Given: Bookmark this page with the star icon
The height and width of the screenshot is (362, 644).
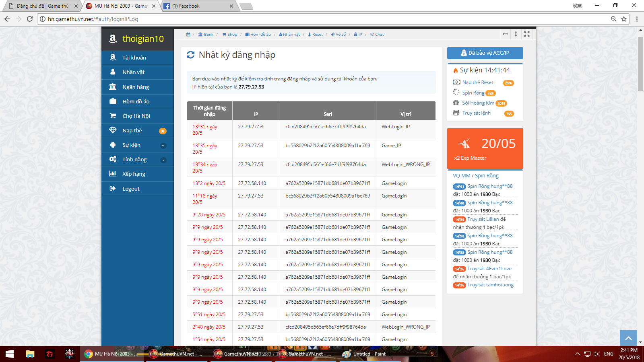Looking at the screenshot, I should tap(624, 19).
